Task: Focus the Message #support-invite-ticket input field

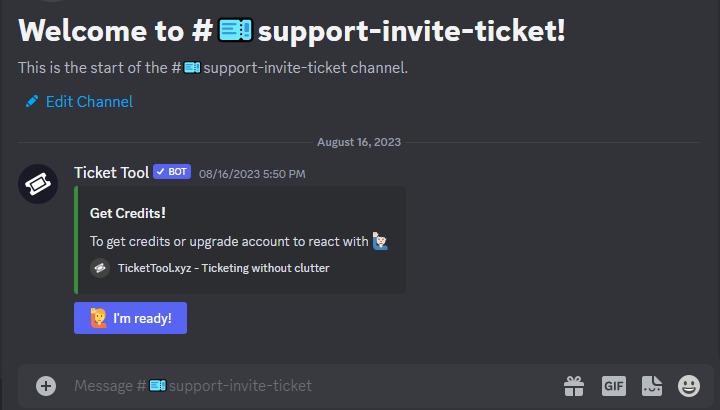Action: pos(312,386)
